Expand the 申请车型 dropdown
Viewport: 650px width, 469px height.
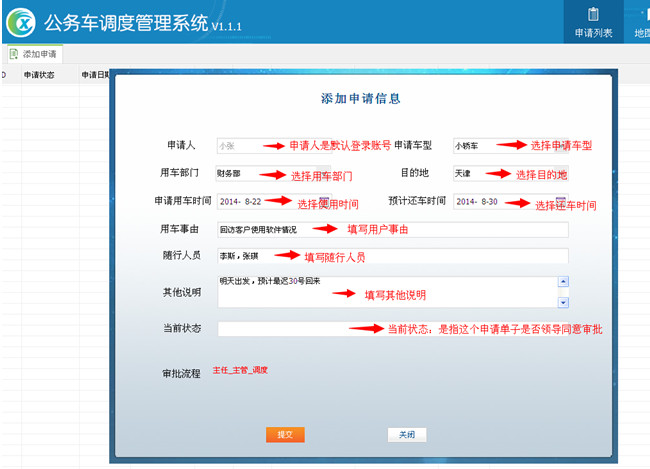pyautogui.click(x=562, y=145)
